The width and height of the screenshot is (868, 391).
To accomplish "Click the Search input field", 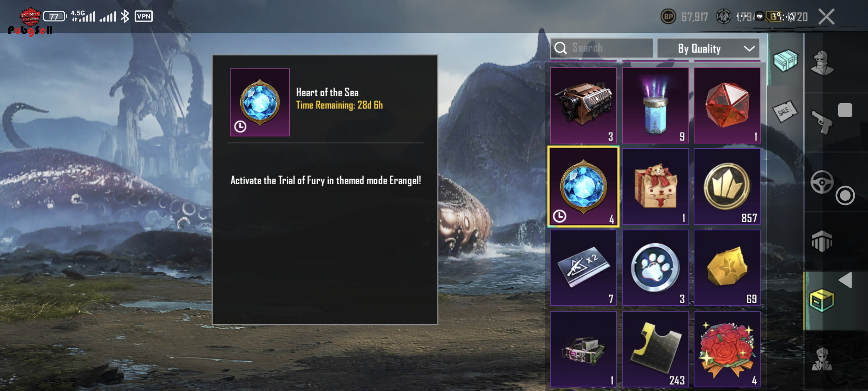I will 602,48.
